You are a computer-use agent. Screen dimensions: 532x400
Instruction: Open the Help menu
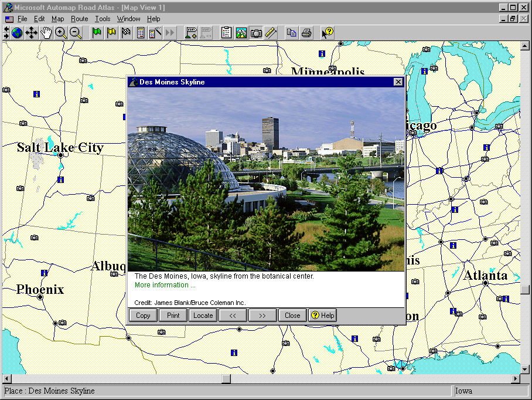coord(154,19)
